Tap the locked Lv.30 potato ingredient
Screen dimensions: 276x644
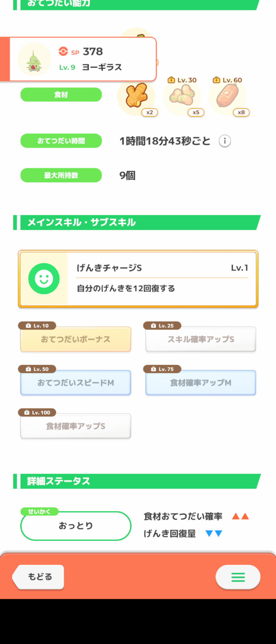[182, 96]
